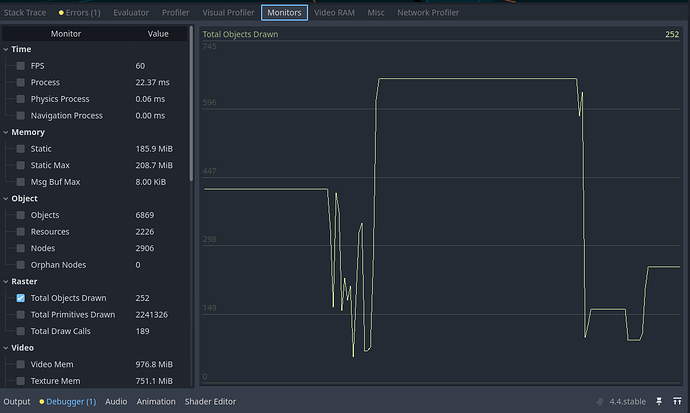Open the Network Profiler tab

(x=428, y=13)
